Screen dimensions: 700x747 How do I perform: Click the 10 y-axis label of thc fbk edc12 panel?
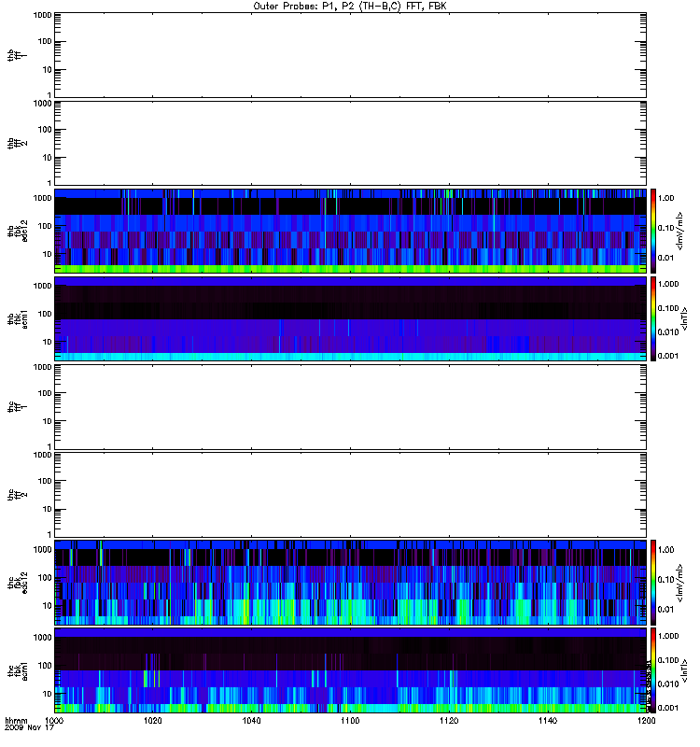click(x=48, y=606)
